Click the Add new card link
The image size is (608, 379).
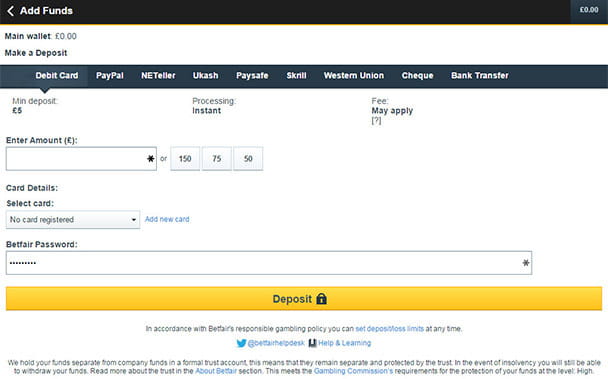pyautogui.click(x=167, y=219)
